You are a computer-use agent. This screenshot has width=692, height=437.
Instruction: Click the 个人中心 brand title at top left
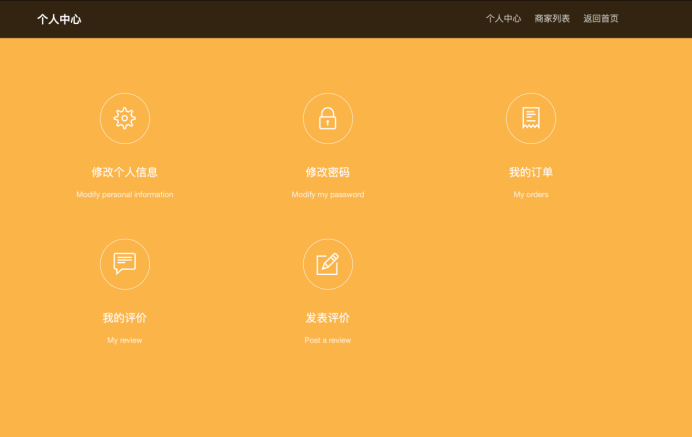59,19
